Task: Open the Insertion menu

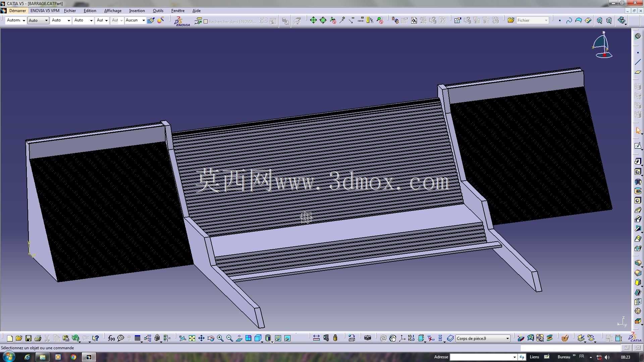Action: pyautogui.click(x=137, y=11)
